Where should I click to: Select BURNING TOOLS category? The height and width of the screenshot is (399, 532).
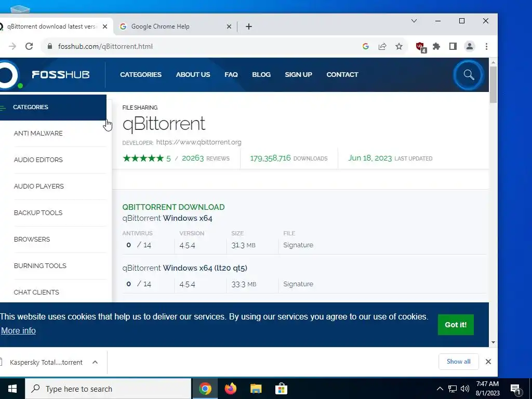point(40,265)
